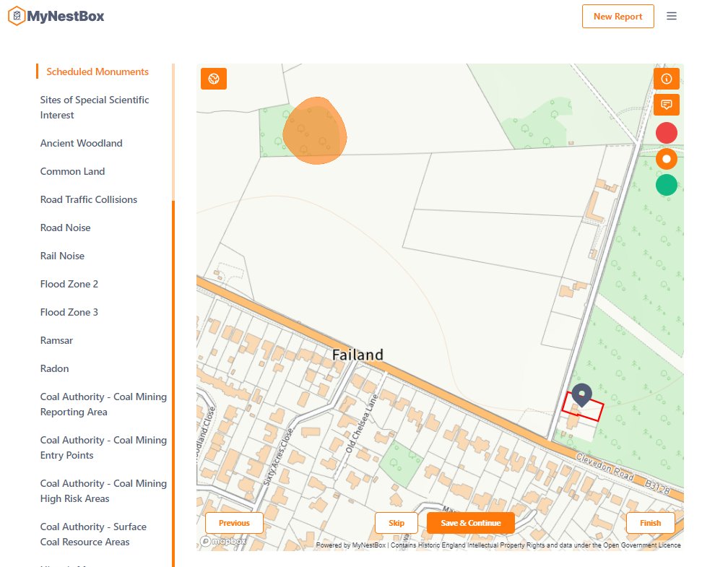Click the property location pin marker

581,394
